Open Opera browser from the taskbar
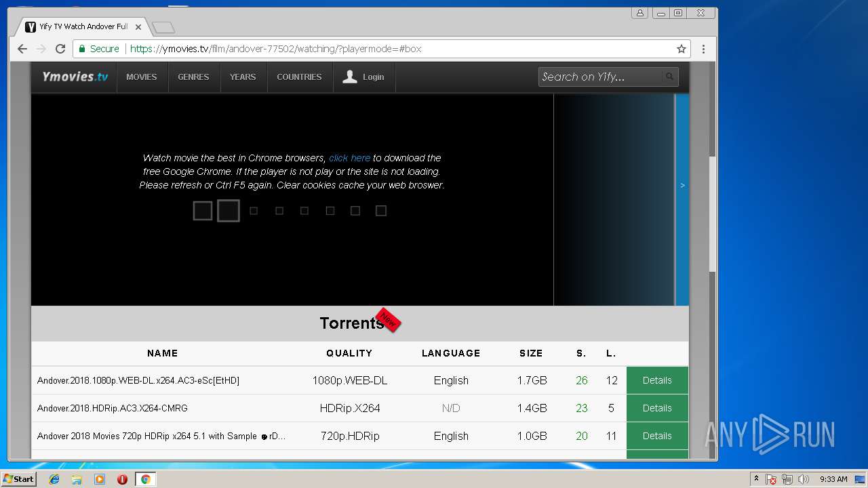The width and height of the screenshot is (868, 488). tap(122, 479)
